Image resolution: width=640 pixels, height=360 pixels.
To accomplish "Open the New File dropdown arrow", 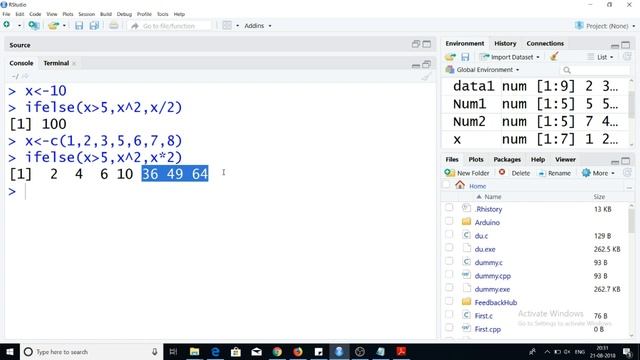I will (x=19, y=26).
